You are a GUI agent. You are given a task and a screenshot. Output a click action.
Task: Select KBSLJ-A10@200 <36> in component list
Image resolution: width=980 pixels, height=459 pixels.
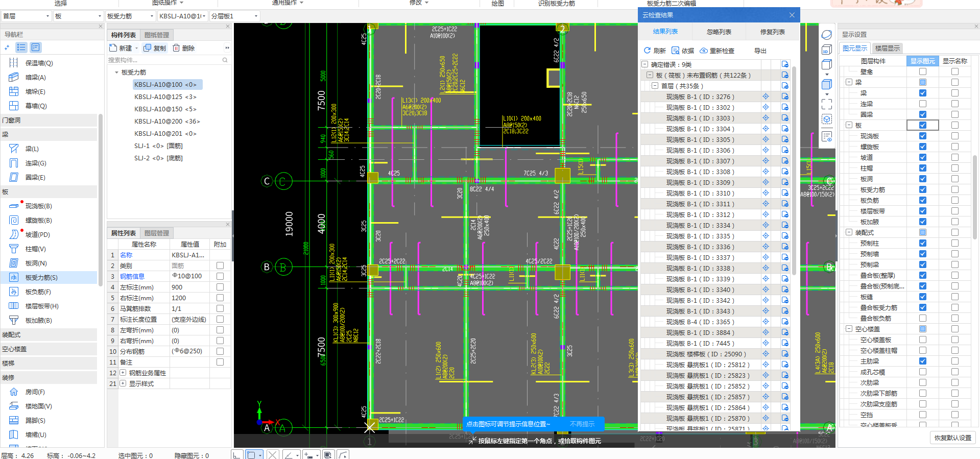pyautogui.click(x=167, y=122)
